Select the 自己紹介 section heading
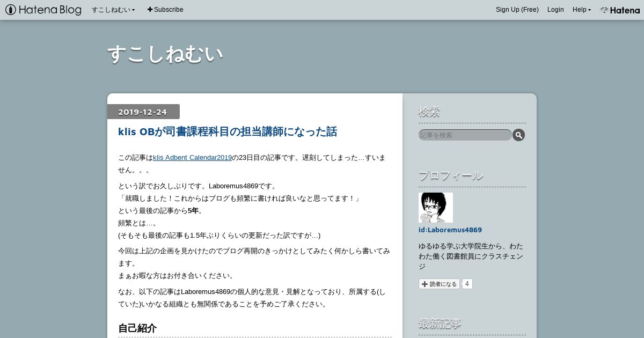The height and width of the screenshot is (338, 644). click(x=137, y=328)
